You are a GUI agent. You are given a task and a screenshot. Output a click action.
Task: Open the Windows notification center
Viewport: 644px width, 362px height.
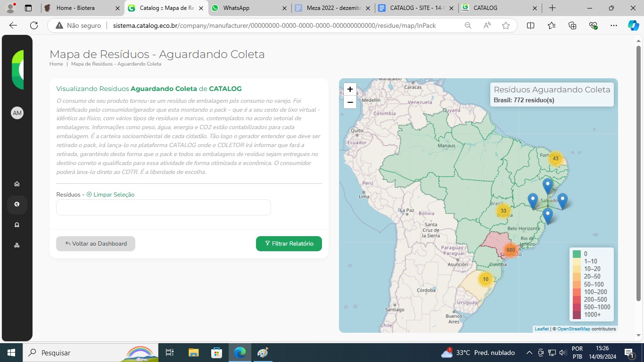tap(629, 353)
